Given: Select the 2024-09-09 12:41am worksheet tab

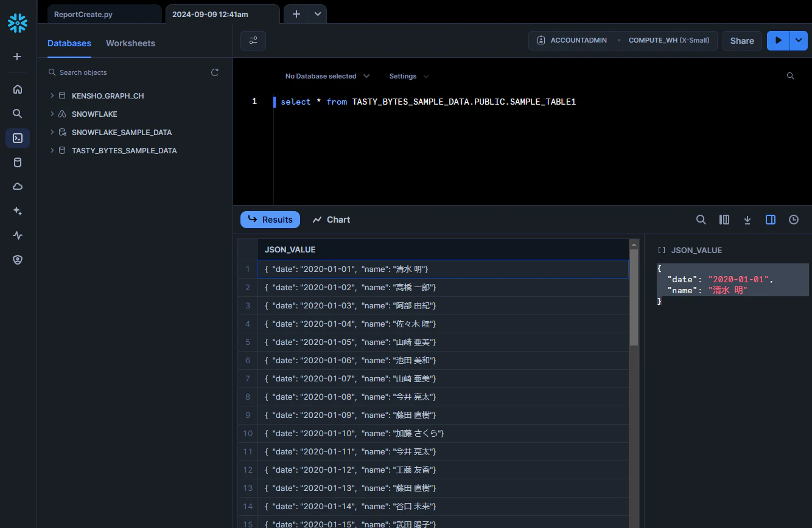Looking at the screenshot, I should pyautogui.click(x=223, y=14).
